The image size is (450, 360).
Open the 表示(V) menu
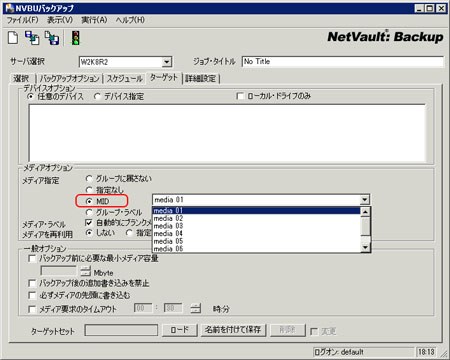click(60, 20)
